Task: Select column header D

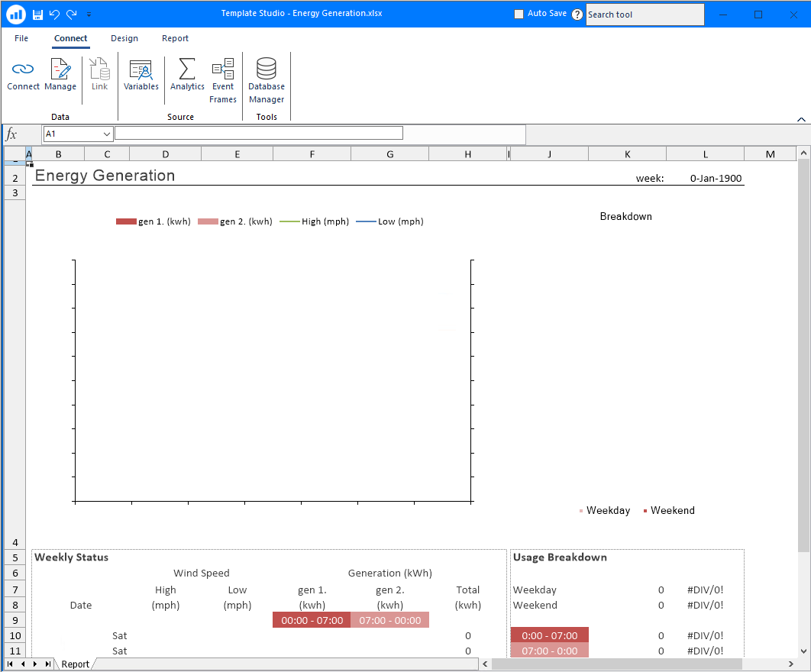Action: point(166,154)
